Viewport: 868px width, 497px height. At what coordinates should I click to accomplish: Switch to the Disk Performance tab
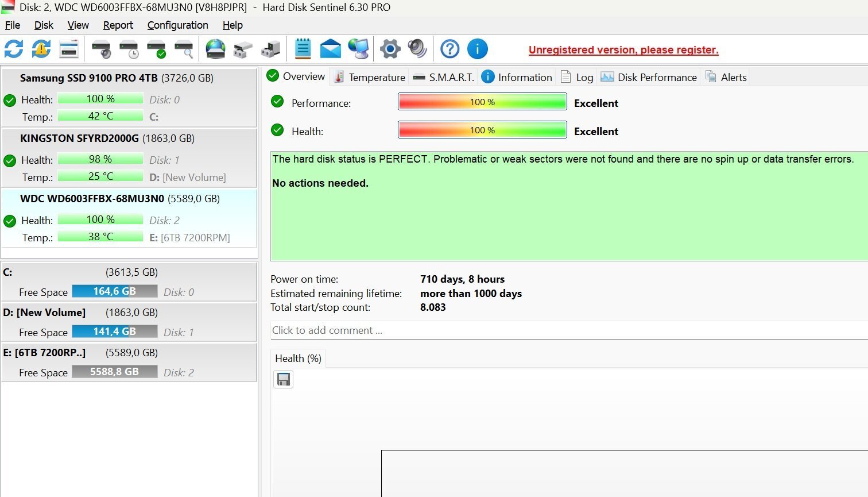(x=649, y=77)
